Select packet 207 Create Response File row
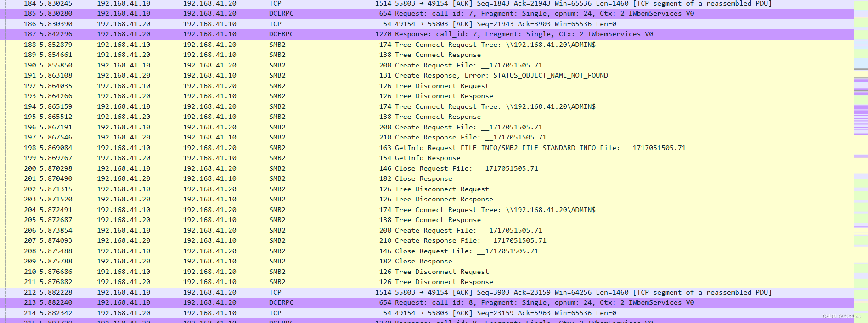The width and height of the screenshot is (868, 323). 427,241
